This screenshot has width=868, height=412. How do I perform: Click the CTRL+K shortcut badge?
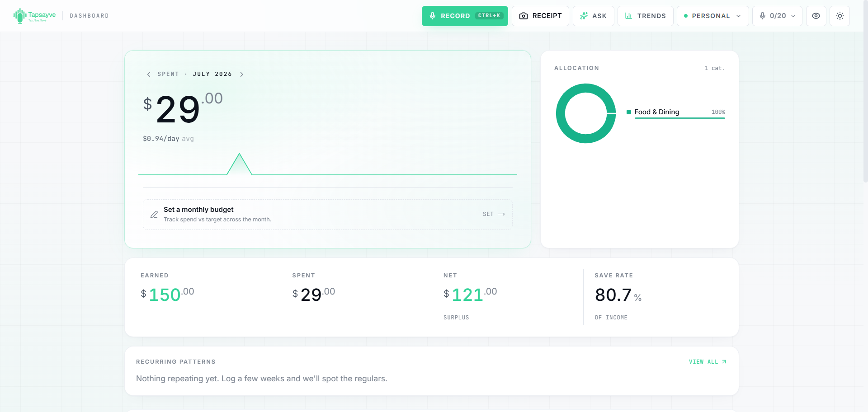pos(489,16)
